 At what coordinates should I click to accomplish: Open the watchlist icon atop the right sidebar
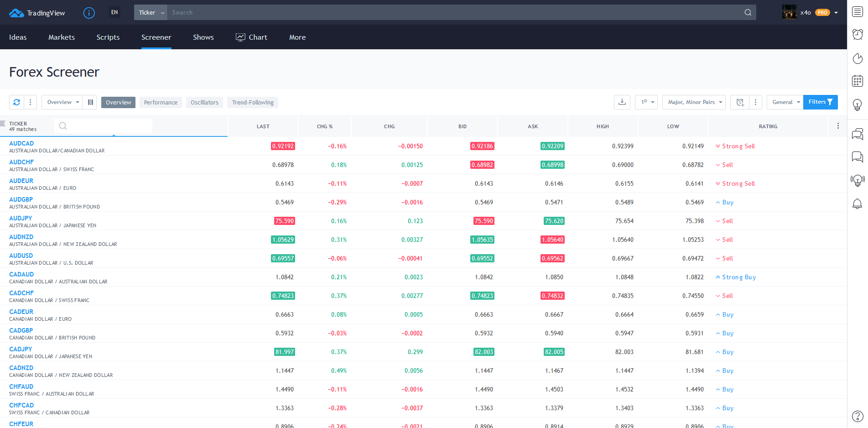(x=858, y=12)
